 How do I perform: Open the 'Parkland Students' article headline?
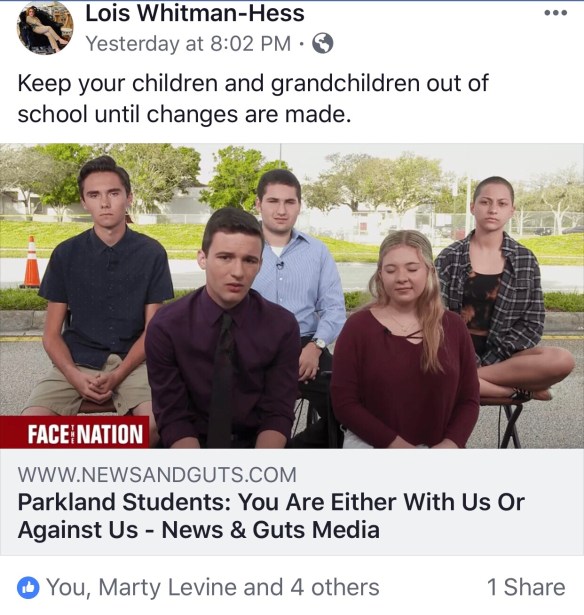click(x=271, y=516)
